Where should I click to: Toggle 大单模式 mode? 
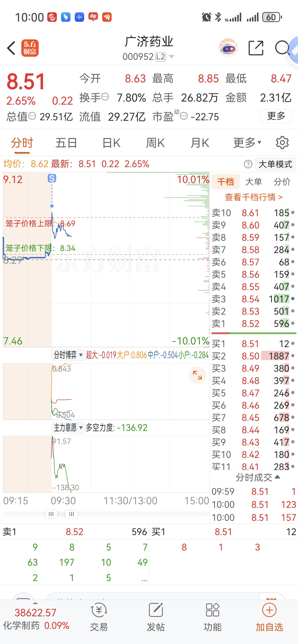[275, 164]
